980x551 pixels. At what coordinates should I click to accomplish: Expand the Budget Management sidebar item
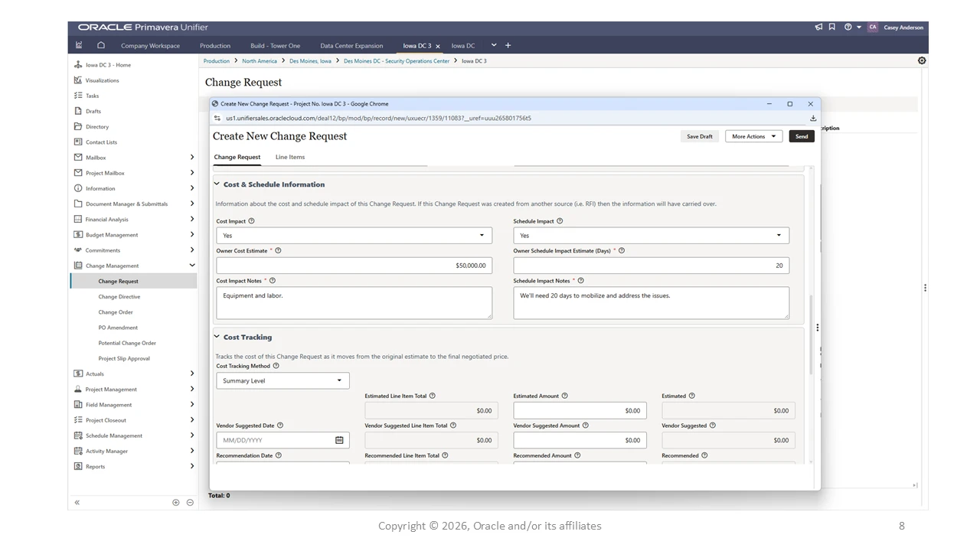point(134,235)
